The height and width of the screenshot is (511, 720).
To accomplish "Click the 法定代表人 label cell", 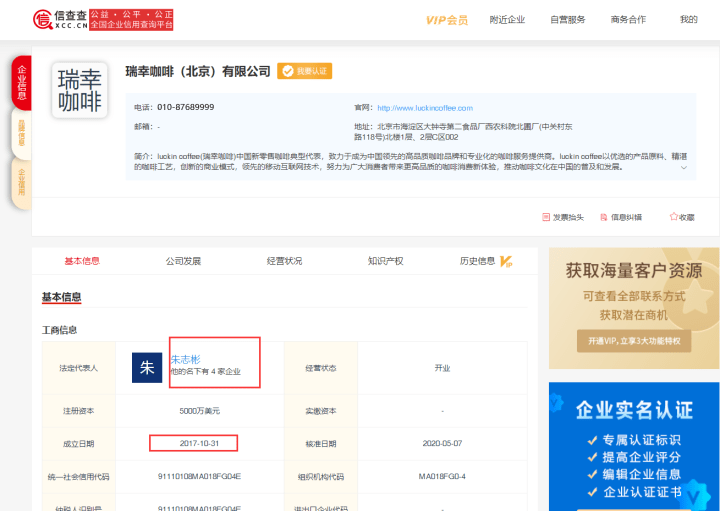I will click(79, 368).
